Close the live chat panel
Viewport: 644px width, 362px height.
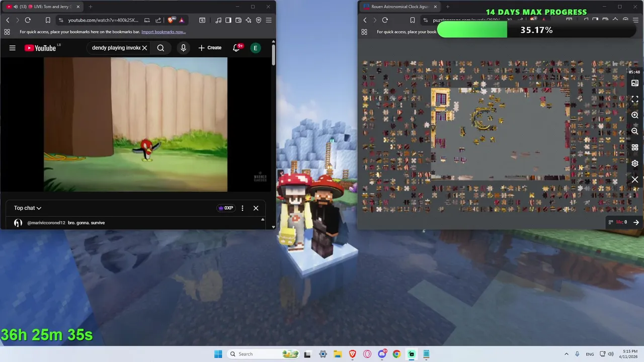click(x=256, y=208)
